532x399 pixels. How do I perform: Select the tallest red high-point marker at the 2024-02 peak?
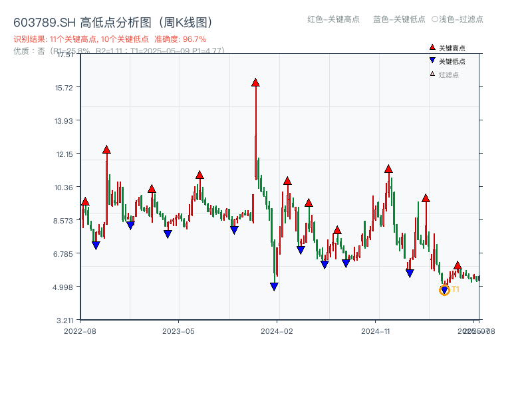pyautogui.click(x=255, y=81)
